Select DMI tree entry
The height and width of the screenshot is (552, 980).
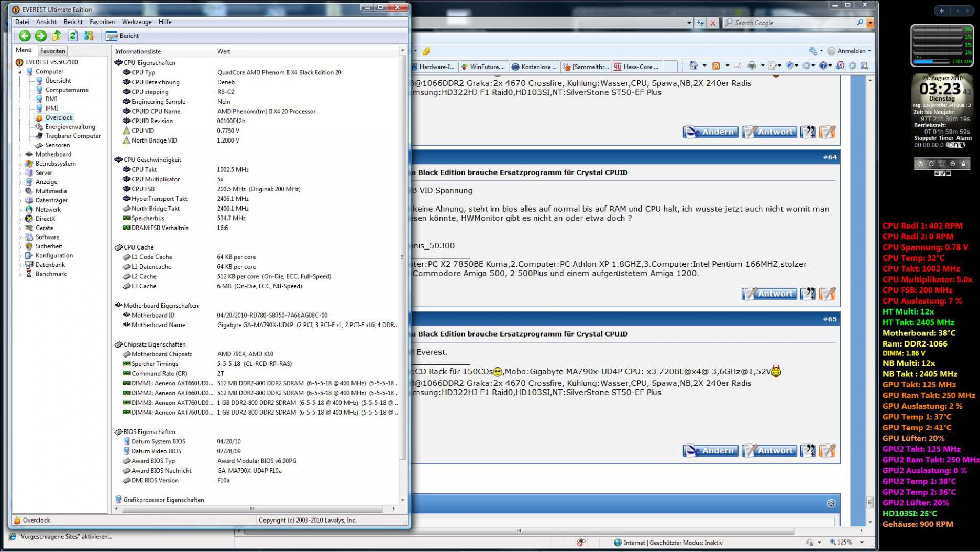(x=51, y=99)
